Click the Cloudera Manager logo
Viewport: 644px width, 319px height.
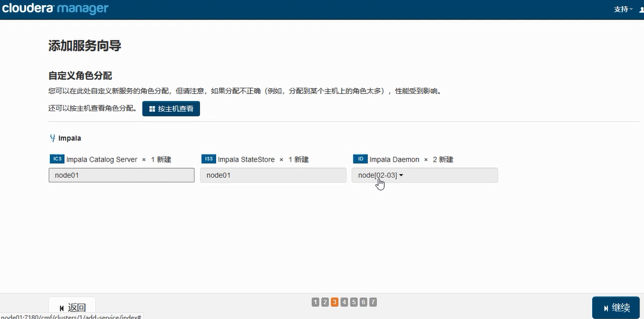pyautogui.click(x=55, y=8)
